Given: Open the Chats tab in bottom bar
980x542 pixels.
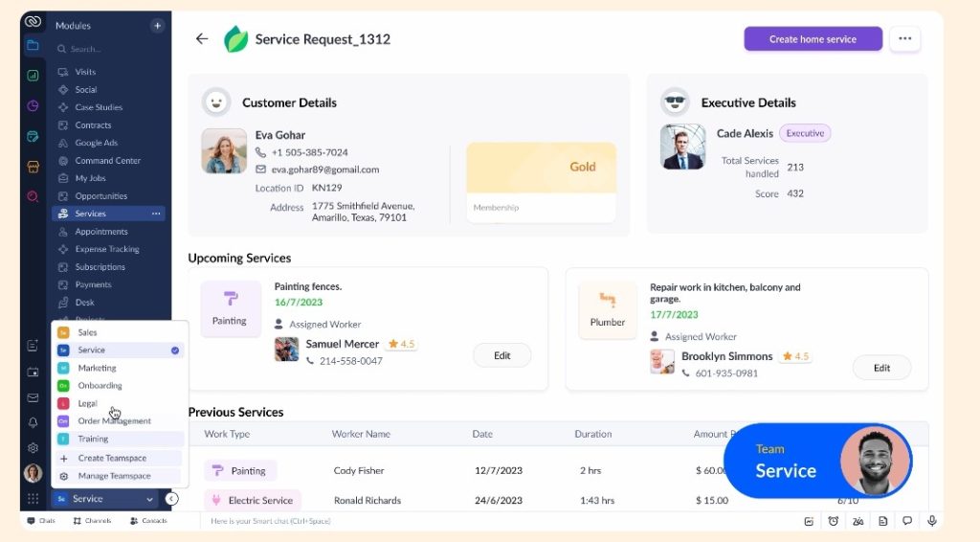Looking at the screenshot, I should pos(41,521).
